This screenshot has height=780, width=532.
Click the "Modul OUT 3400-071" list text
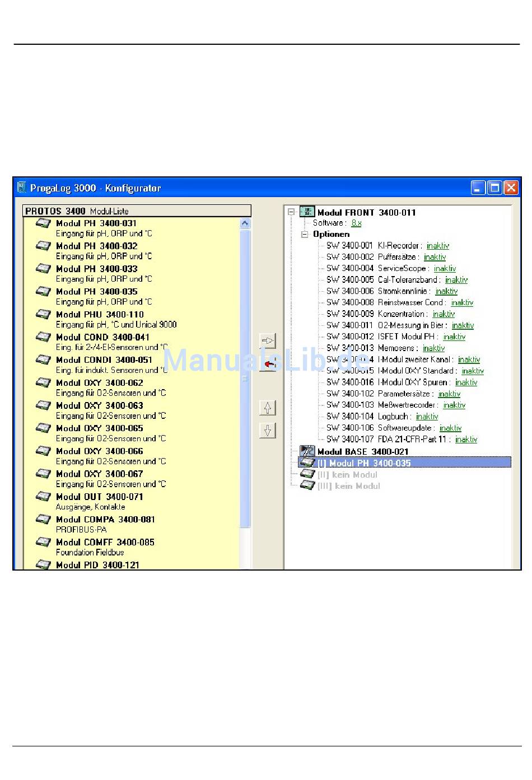coord(99,497)
